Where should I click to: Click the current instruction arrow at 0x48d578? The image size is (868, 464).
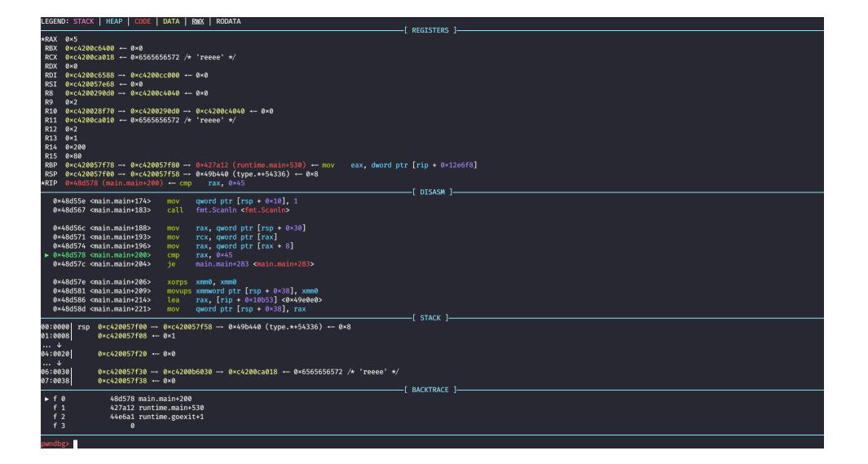tap(47, 255)
